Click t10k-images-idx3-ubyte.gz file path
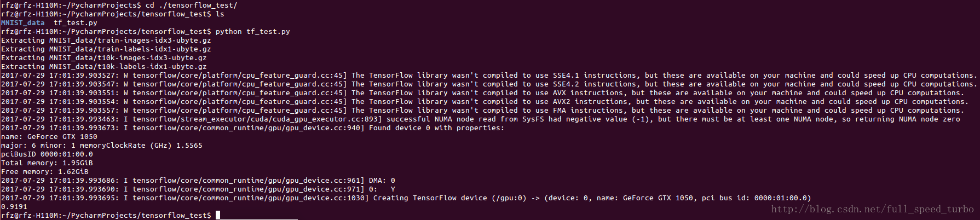Screen dimensions: 980x220 [x=128, y=58]
